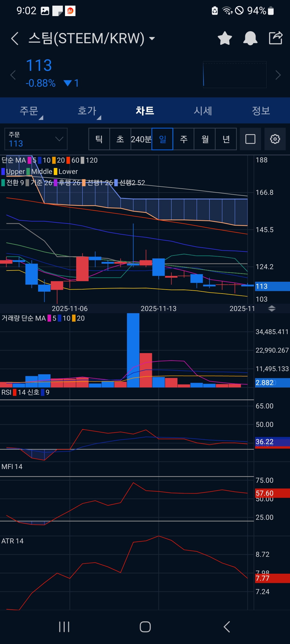Tap the orange AI app notification icon
Screen dimensions: 290x644
click(70, 11)
